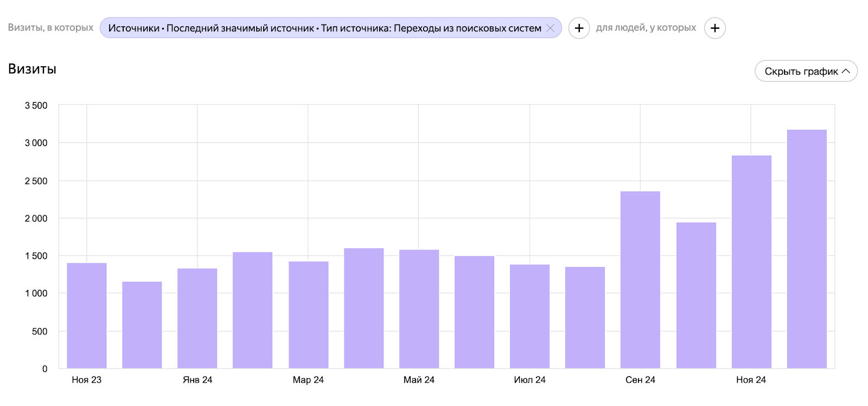Add people condition plus after 'для людей, у которых'
This screenshot has width=868, height=406.
(x=714, y=28)
